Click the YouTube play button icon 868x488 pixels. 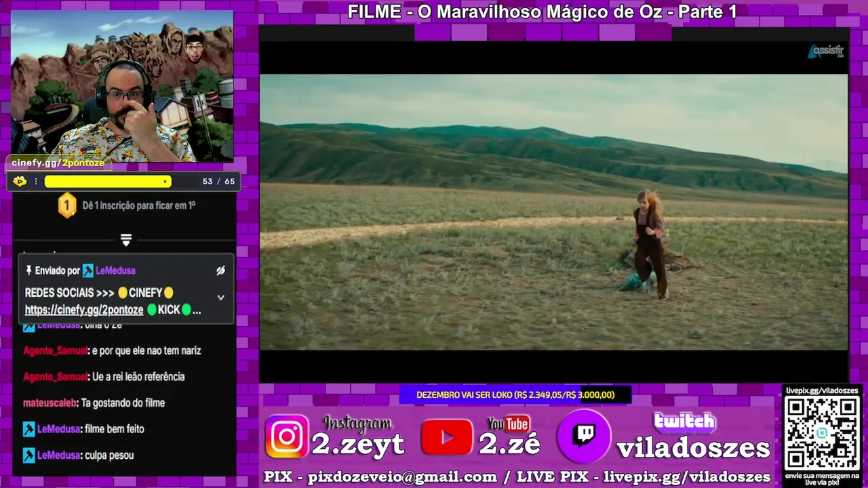click(x=447, y=437)
